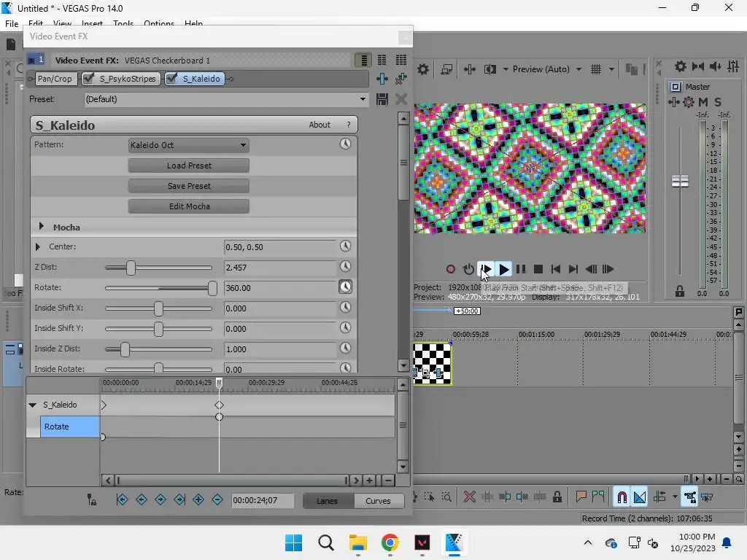Step to next frame
The image size is (747, 560).
(608, 270)
